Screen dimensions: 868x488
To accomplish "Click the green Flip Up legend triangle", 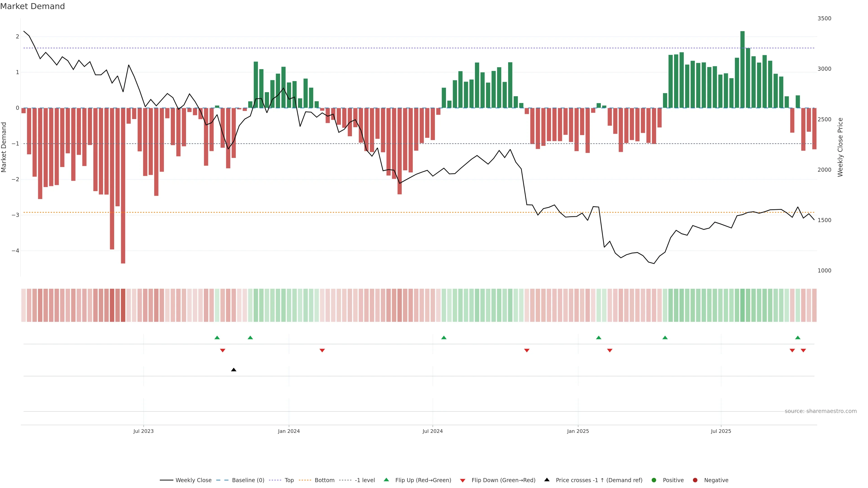I will click(387, 480).
